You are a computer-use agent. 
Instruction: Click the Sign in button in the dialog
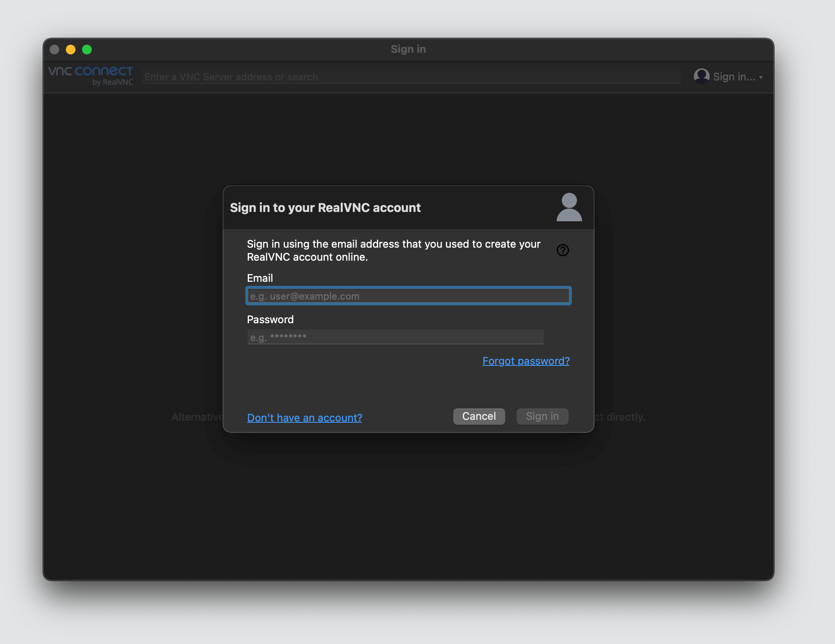point(542,417)
